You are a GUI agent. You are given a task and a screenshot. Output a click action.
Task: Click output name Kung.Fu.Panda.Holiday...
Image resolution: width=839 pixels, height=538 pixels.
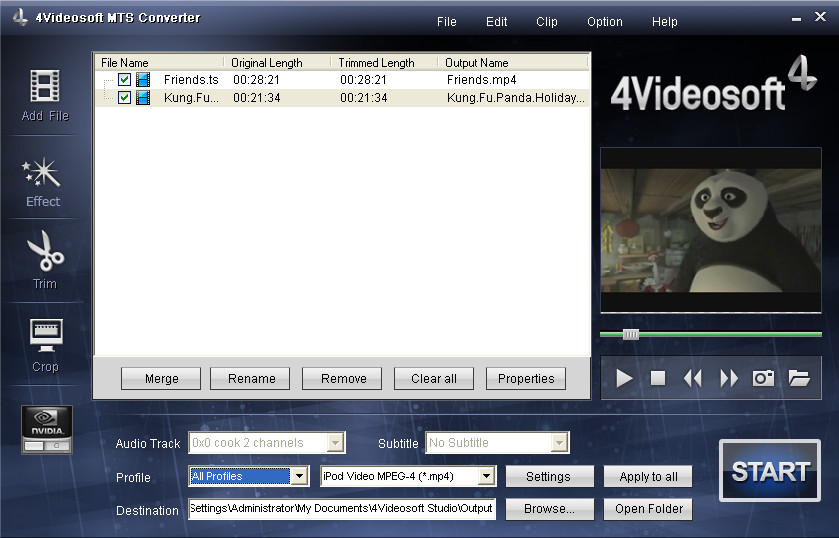(516, 97)
